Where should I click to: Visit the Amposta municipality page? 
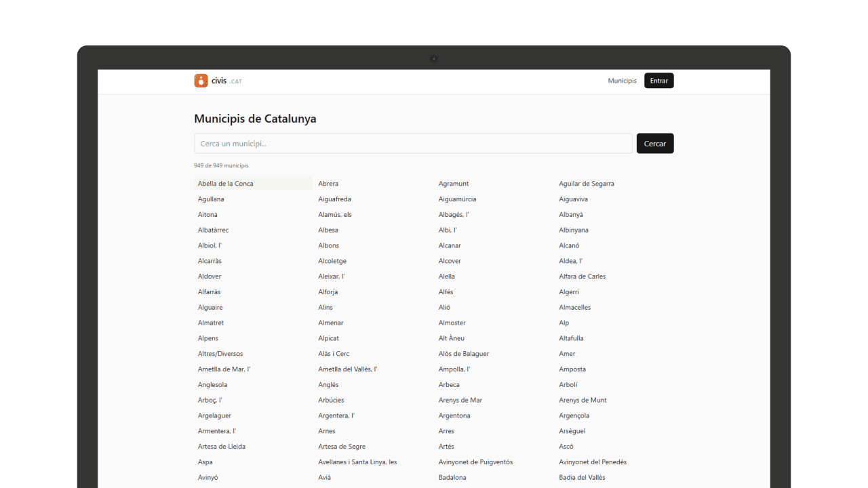click(572, 369)
